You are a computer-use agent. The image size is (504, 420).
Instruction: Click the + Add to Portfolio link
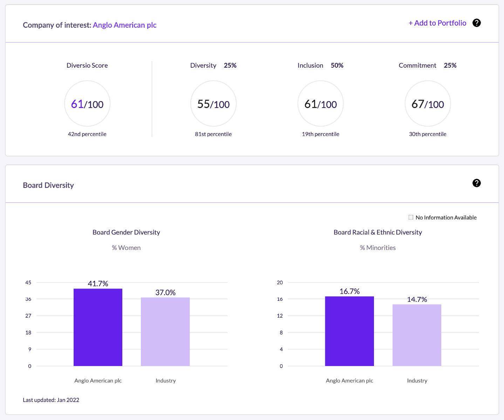(x=437, y=23)
